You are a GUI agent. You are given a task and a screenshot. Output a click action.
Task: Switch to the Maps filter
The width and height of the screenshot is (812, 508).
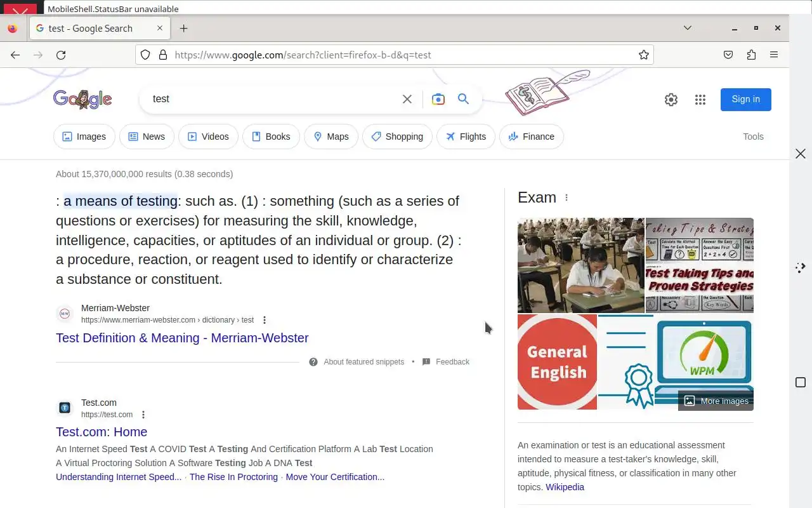click(331, 137)
